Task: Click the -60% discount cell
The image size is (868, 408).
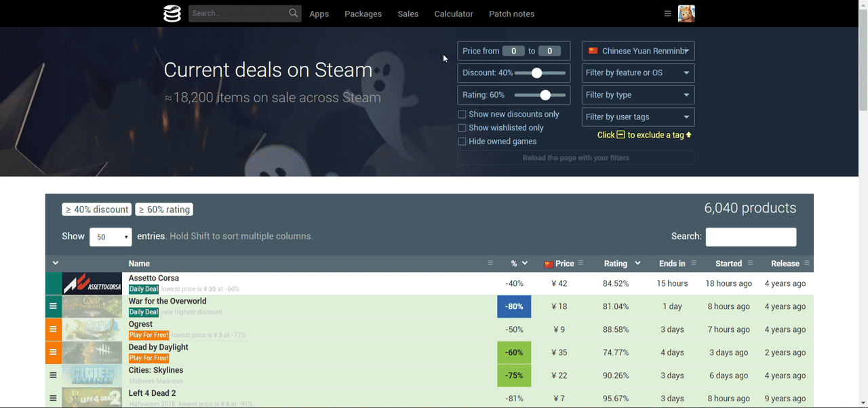Action: point(514,352)
